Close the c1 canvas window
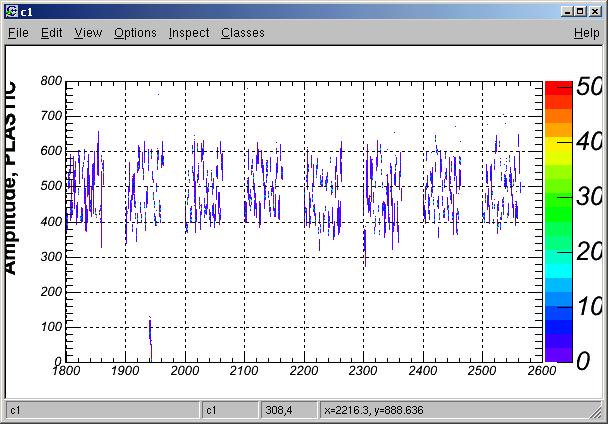 click(x=595, y=12)
